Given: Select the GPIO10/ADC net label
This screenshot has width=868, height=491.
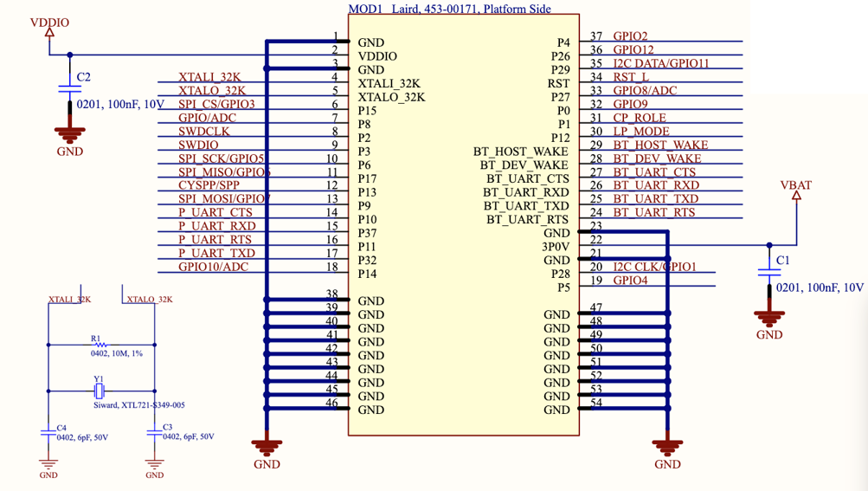Looking at the screenshot, I should [x=213, y=267].
